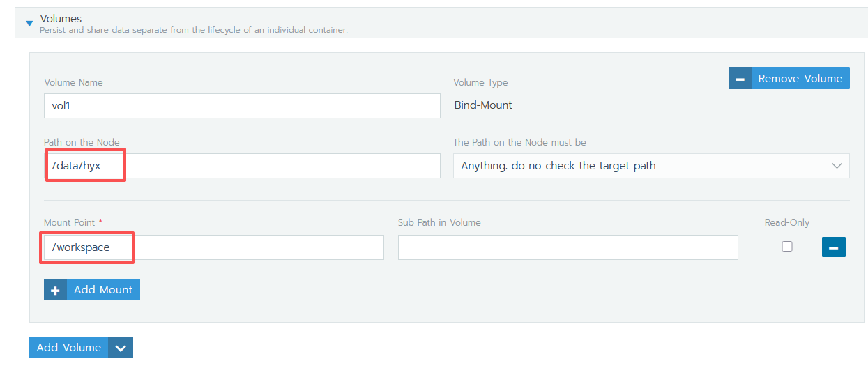Click the Bind-Mount volume type text
Image resolution: width=868 pixels, height=368 pixels.
coord(482,105)
